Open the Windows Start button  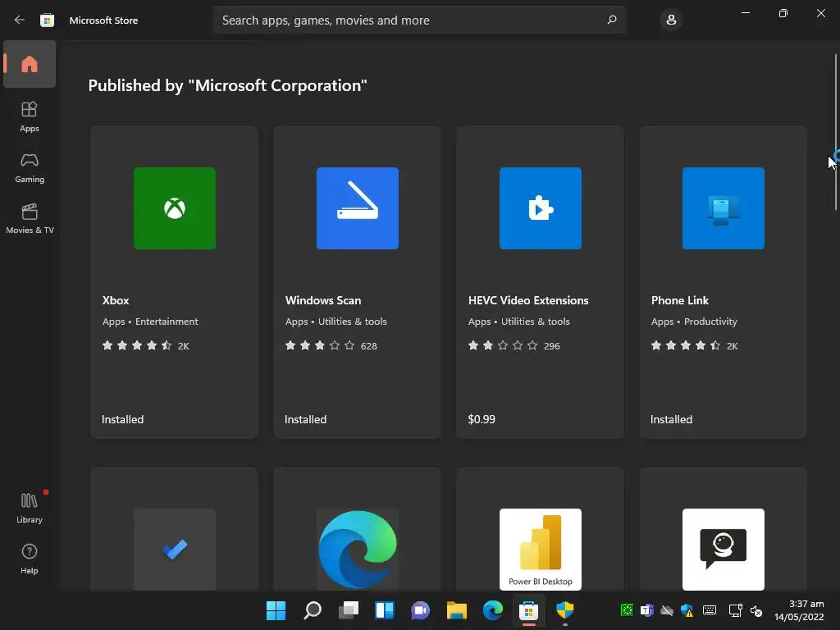pos(276,609)
